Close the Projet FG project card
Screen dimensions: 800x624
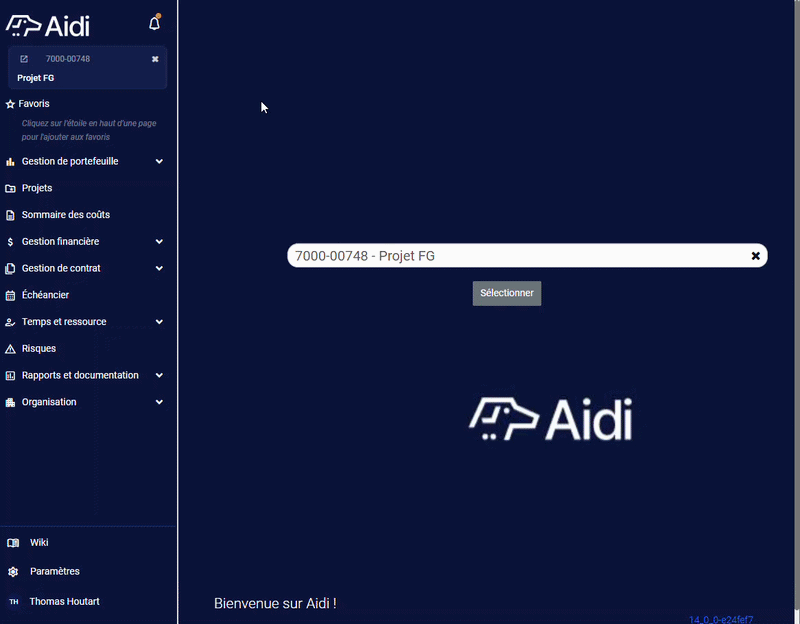pyautogui.click(x=155, y=59)
